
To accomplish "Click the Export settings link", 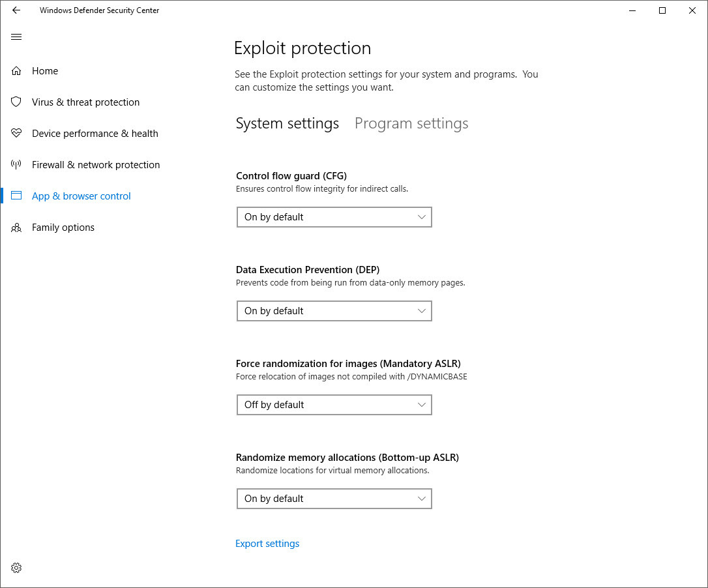I will [x=267, y=544].
